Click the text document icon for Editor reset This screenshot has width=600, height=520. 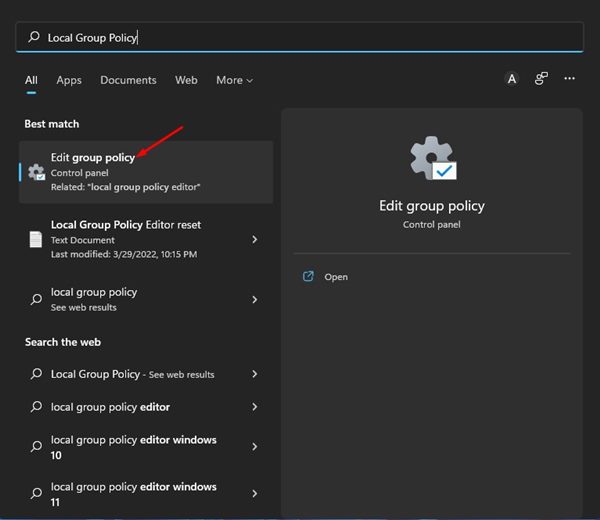click(x=36, y=239)
